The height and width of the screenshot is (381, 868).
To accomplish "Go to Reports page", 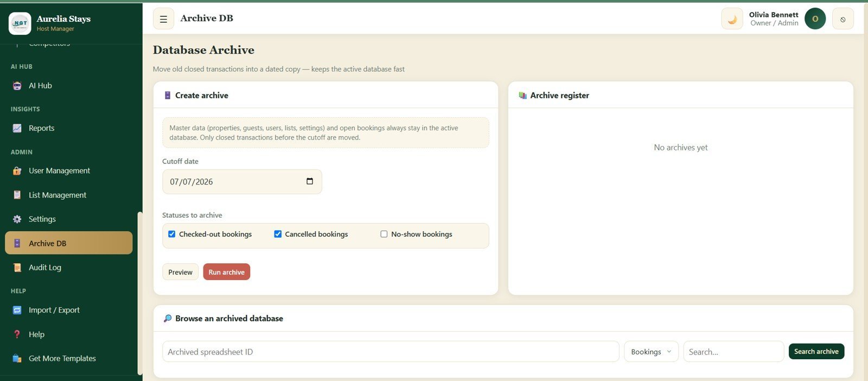I will click(x=68, y=128).
